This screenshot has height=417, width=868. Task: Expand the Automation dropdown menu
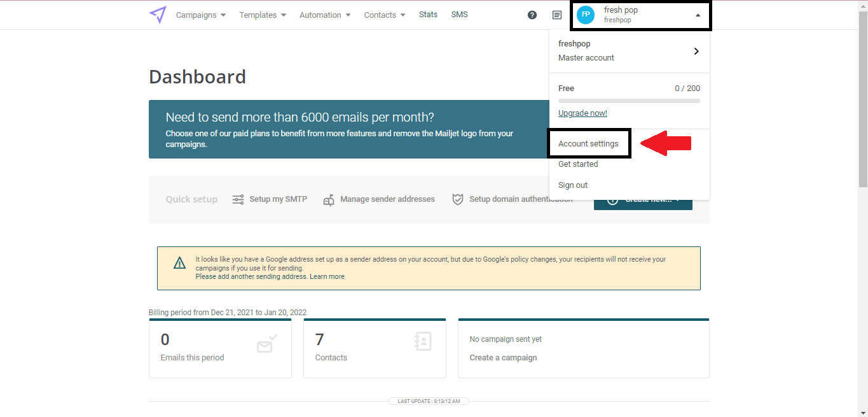(325, 15)
